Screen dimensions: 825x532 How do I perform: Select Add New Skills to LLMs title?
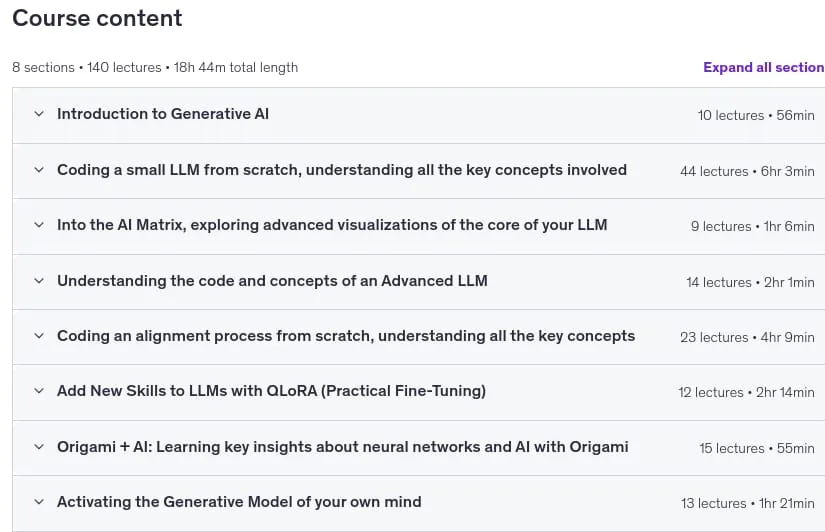(x=271, y=391)
